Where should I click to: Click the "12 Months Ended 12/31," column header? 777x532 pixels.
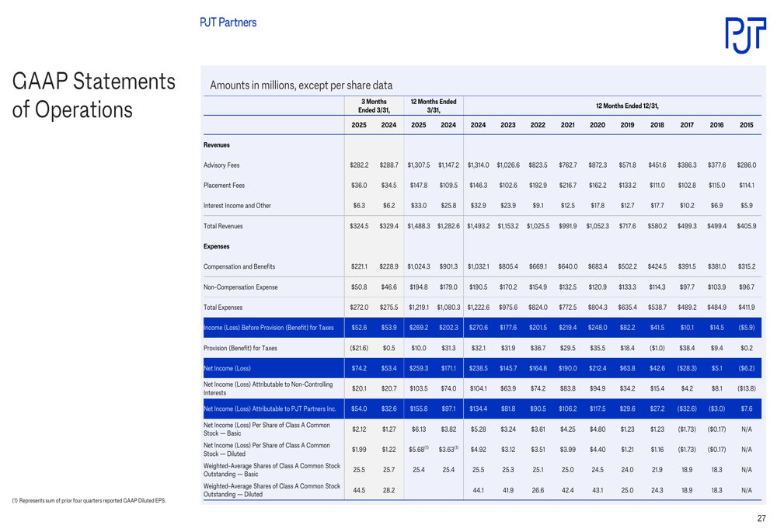tap(627, 106)
